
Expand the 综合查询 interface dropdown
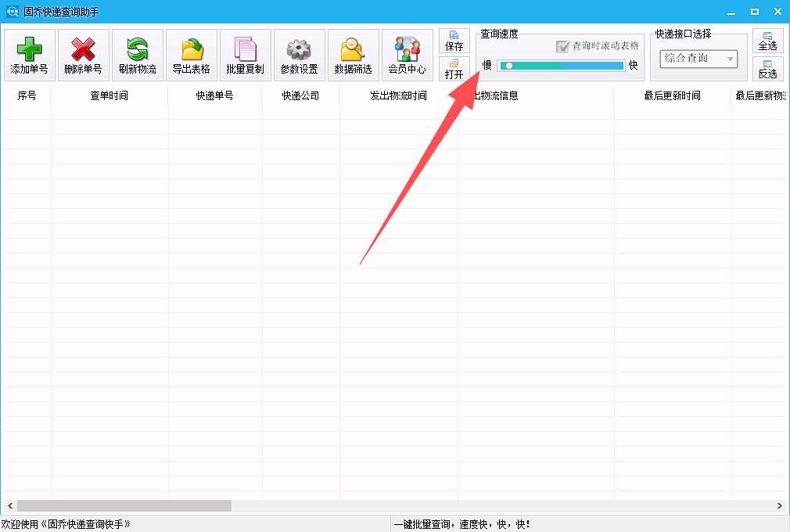tap(730, 59)
